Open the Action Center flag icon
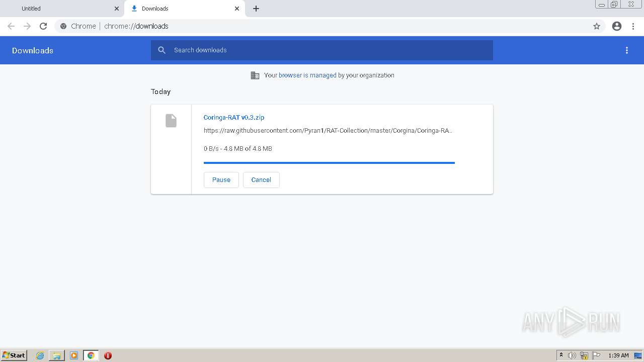The width and height of the screenshot is (644, 362). pyautogui.click(x=596, y=355)
